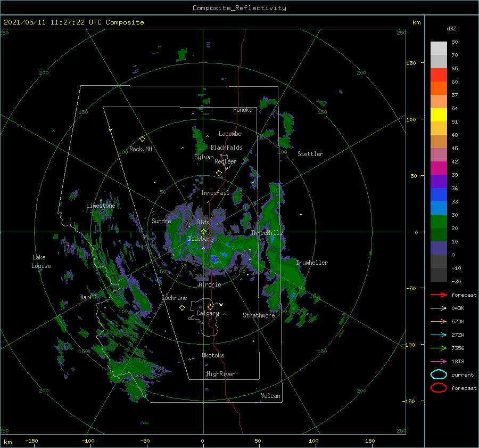
Task: Click the Stettler city label
Action: tap(310, 154)
